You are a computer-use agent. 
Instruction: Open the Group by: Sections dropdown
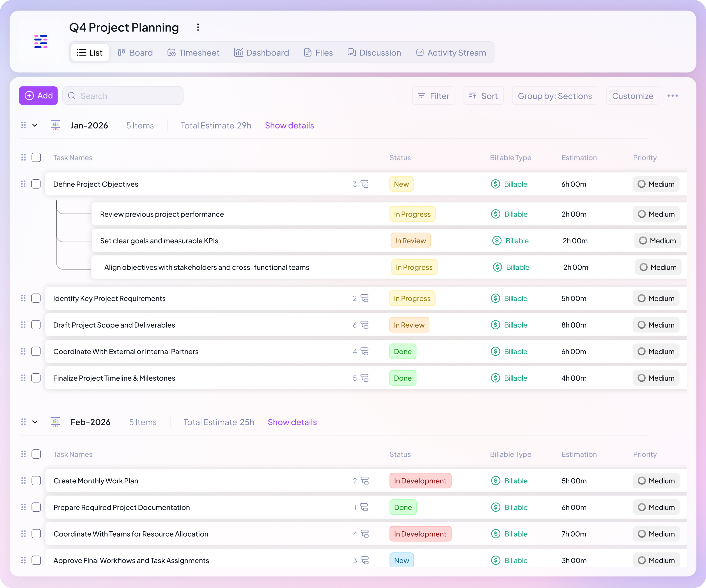[x=555, y=96]
